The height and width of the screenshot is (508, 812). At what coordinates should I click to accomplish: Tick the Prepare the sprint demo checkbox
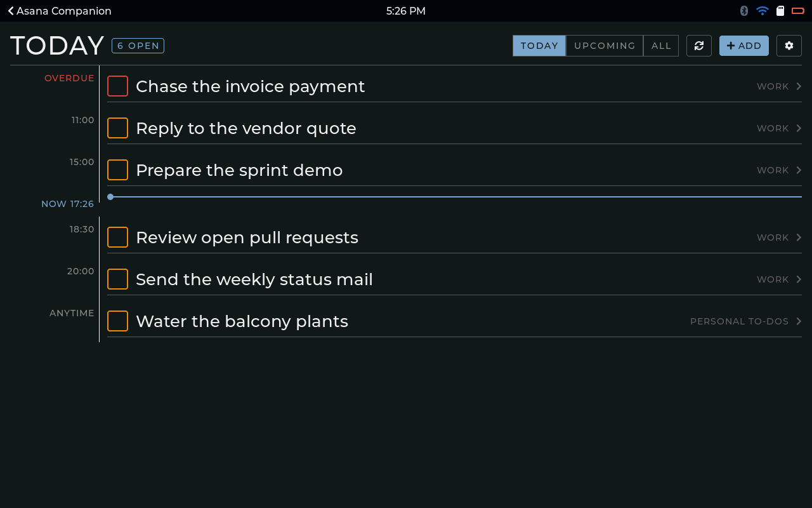click(x=117, y=170)
